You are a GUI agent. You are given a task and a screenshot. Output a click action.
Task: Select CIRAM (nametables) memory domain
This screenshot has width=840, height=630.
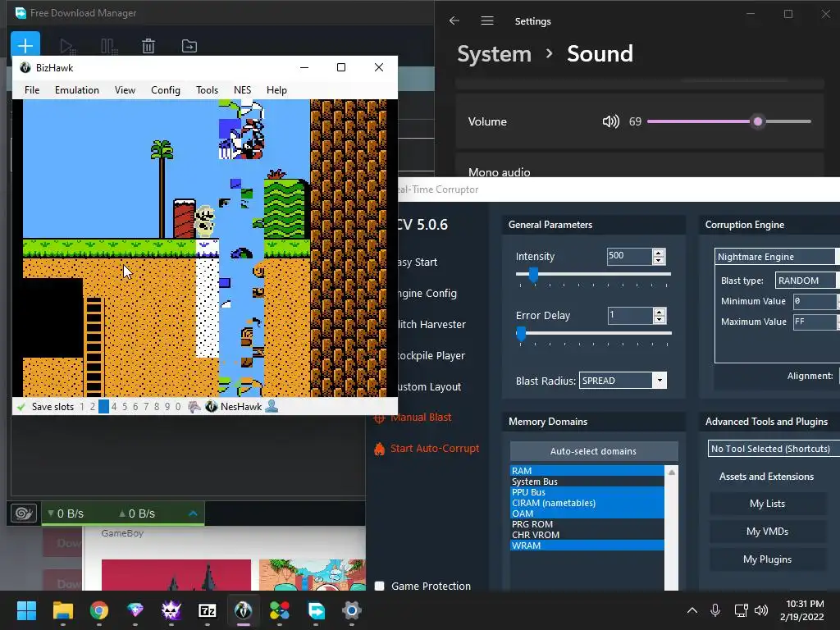pyautogui.click(x=587, y=503)
